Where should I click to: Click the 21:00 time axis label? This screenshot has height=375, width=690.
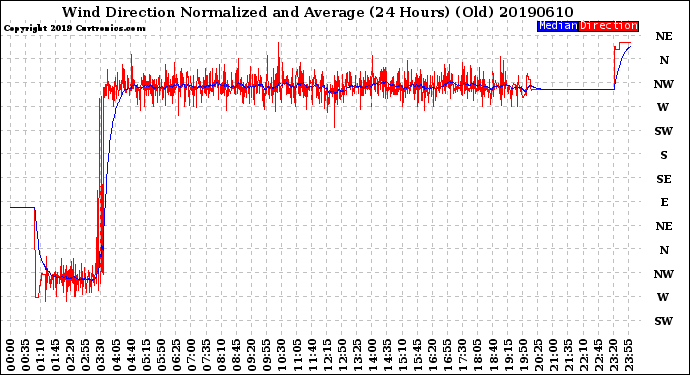point(553,355)
